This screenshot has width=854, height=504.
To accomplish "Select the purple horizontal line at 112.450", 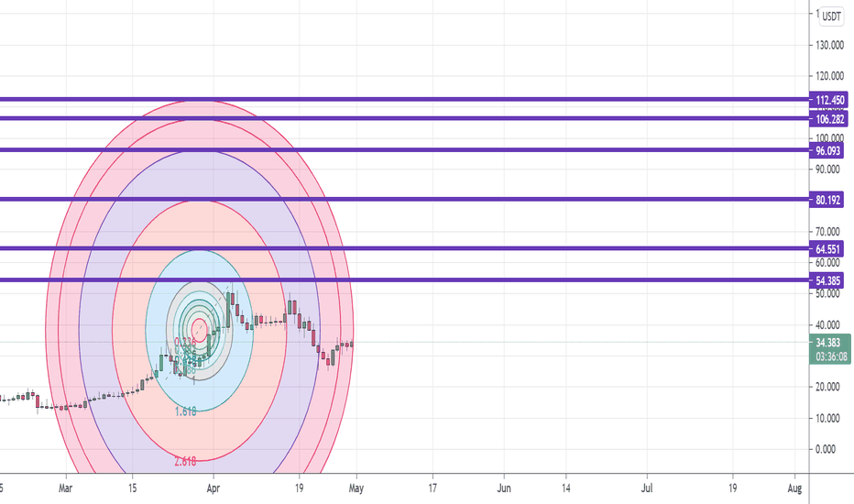I will 404,99.
